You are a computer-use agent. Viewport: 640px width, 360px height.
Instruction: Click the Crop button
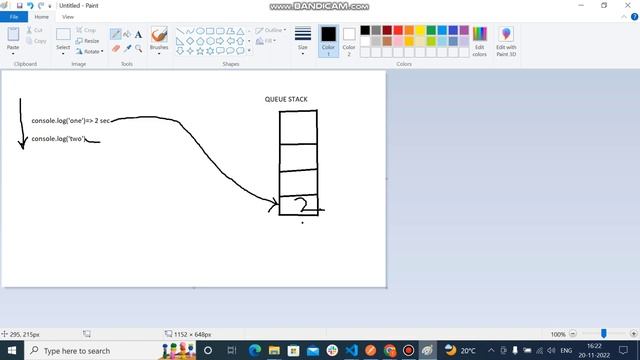coord(86,30)
